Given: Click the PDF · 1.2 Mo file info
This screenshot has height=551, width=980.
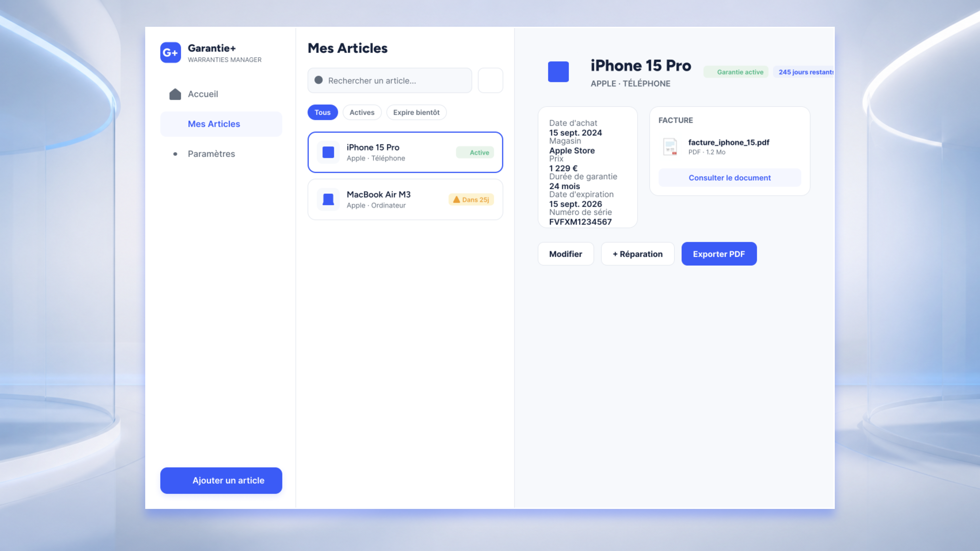Looking at the screenshot, I should [706, 152].
